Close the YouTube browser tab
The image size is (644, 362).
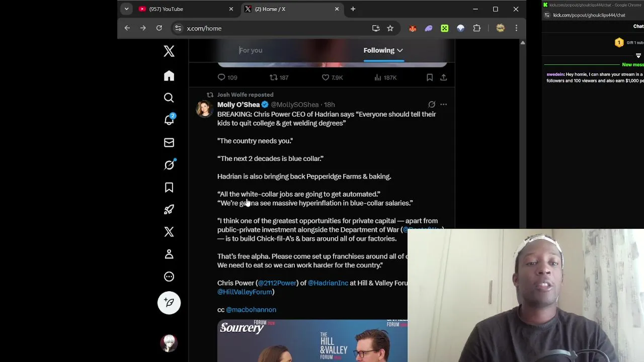tap(231, 9)
